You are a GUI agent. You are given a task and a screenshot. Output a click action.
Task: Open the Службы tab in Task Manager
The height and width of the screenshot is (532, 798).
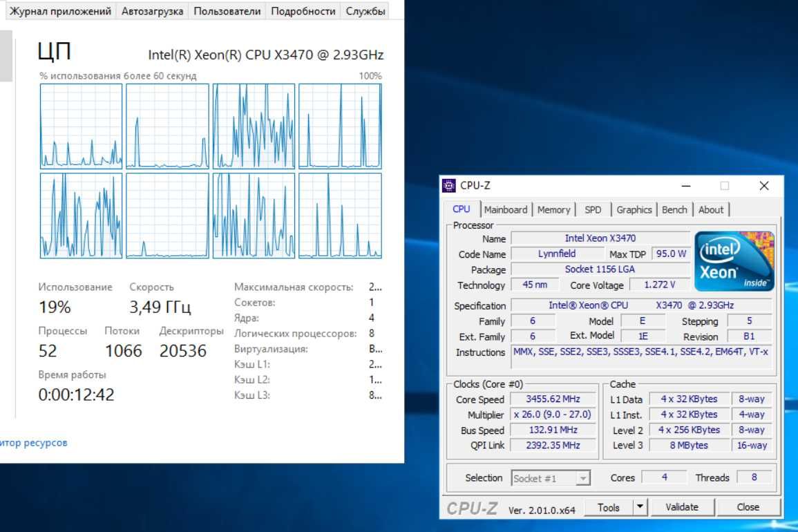365,11
